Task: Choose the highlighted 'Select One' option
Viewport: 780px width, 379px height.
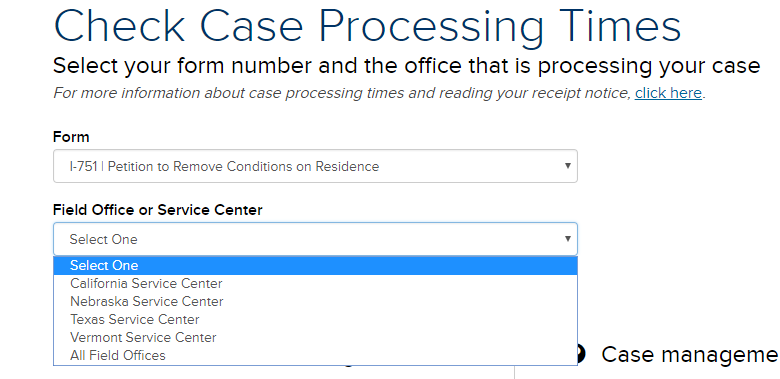Action: point(315,266)
